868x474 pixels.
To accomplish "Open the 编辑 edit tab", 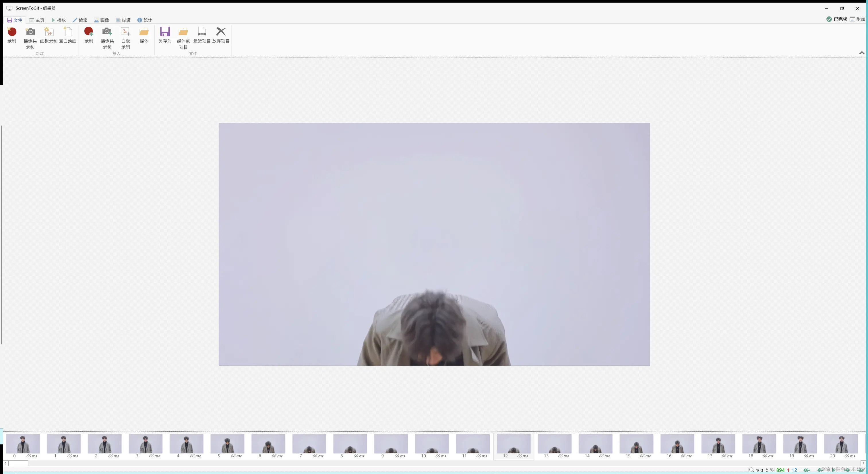I will point(81,20).
